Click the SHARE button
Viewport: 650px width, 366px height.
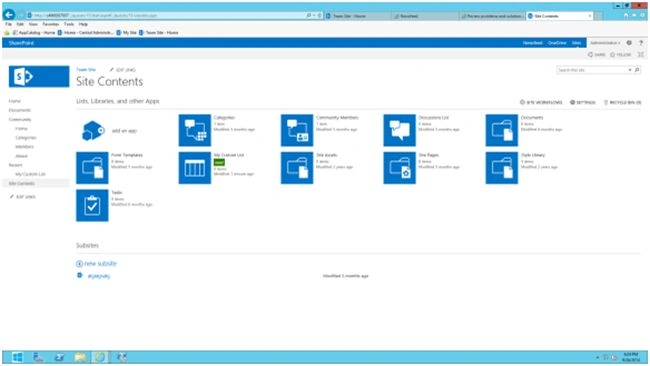pos(597,55)
